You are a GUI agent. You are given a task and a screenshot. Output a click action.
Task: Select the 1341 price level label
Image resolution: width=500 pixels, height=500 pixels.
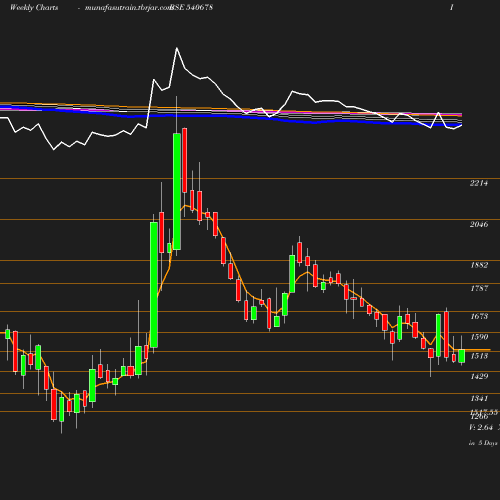tap(479, 398)
